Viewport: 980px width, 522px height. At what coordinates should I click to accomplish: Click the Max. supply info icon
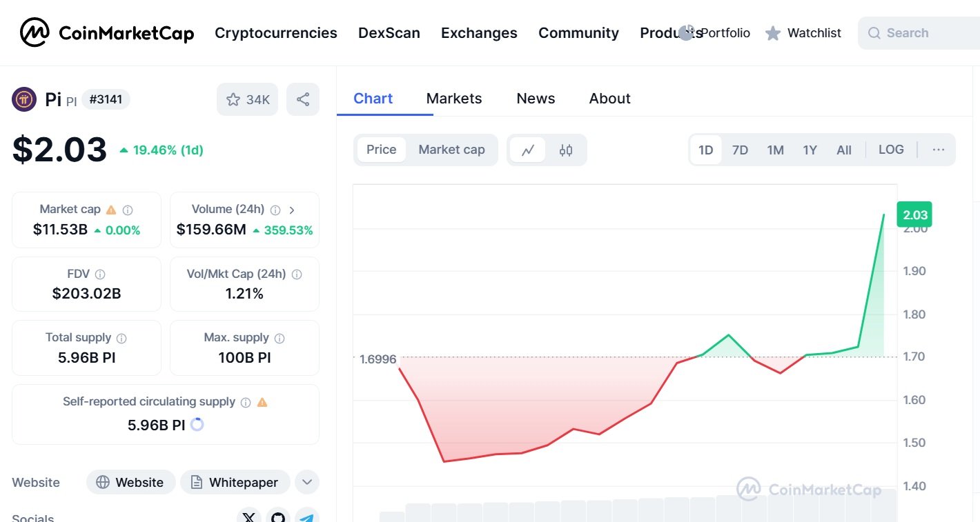[x=280, y=338]
